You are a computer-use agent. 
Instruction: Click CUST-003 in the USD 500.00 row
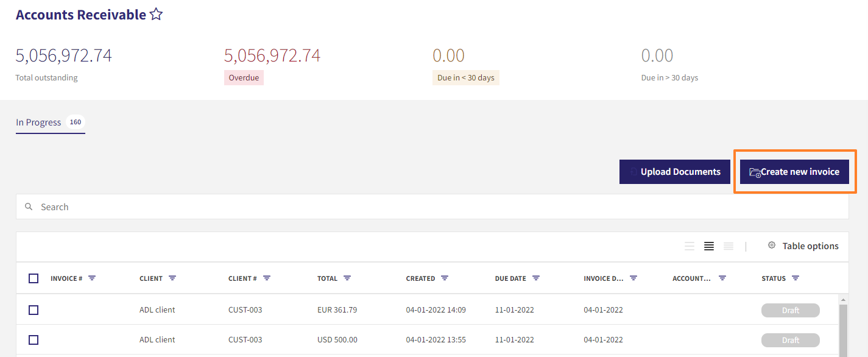pyautogui.click(x=245, y=340)
